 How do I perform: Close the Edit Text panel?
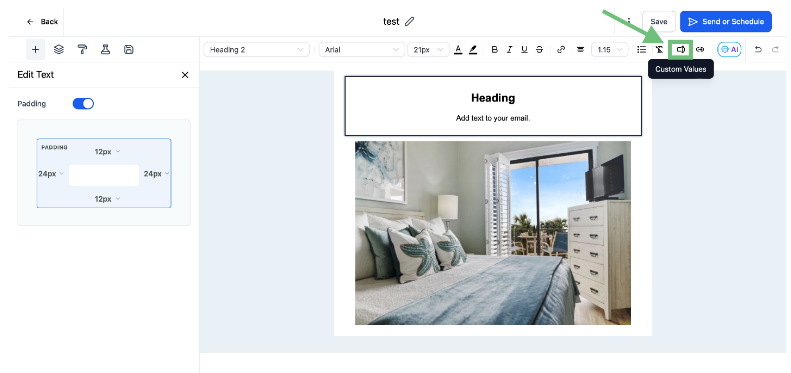pyautogui.click(x=185, y=75)
